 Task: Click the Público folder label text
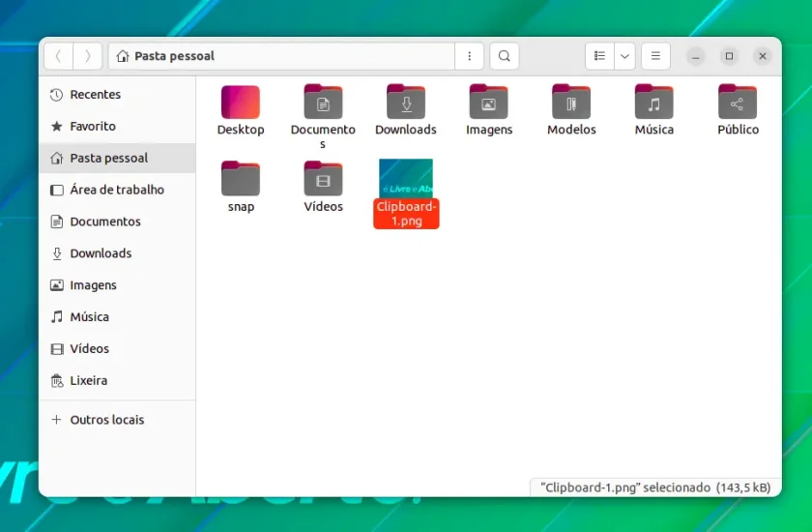tap(738, 130)
